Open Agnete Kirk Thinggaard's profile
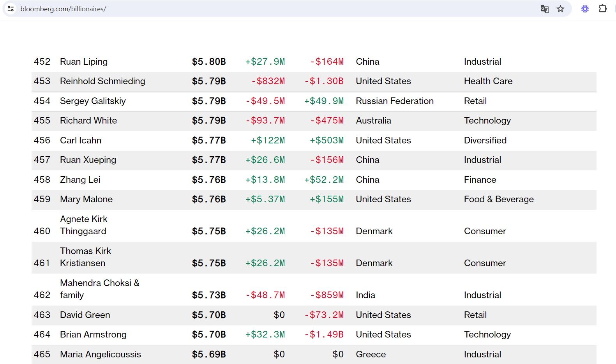 point(83,225)
